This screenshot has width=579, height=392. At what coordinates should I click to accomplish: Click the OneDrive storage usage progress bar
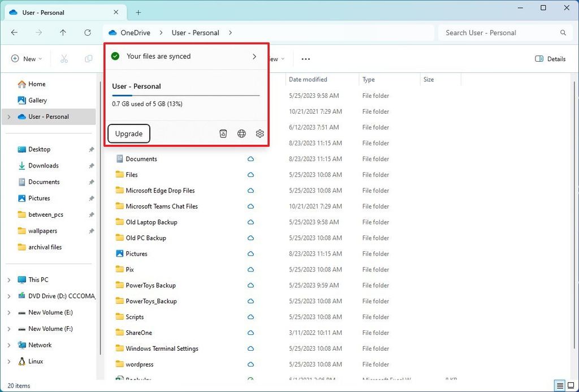[x=187, y=96]
